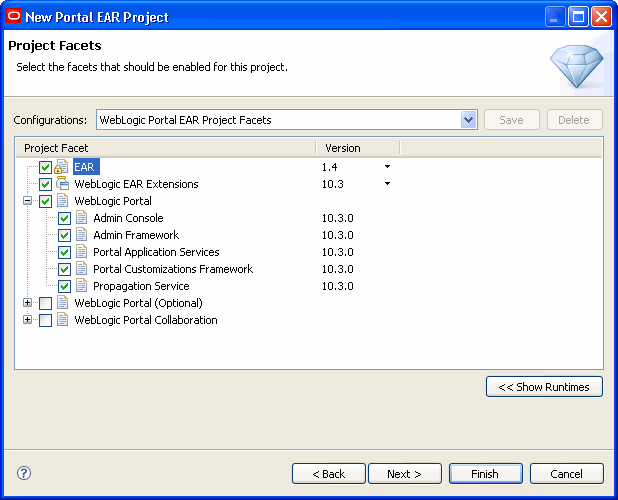Click the 10.3.0 version of Portal Application Services

337,252
